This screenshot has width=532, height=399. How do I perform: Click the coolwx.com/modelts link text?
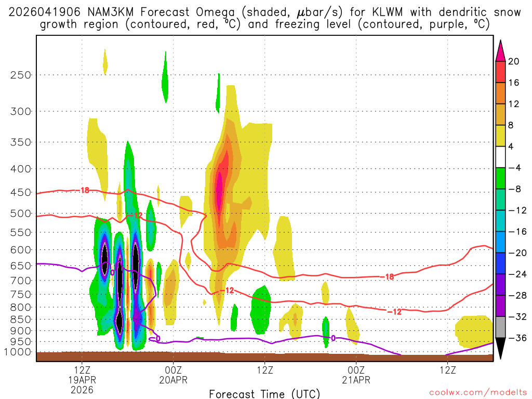[x=478, y=393]
